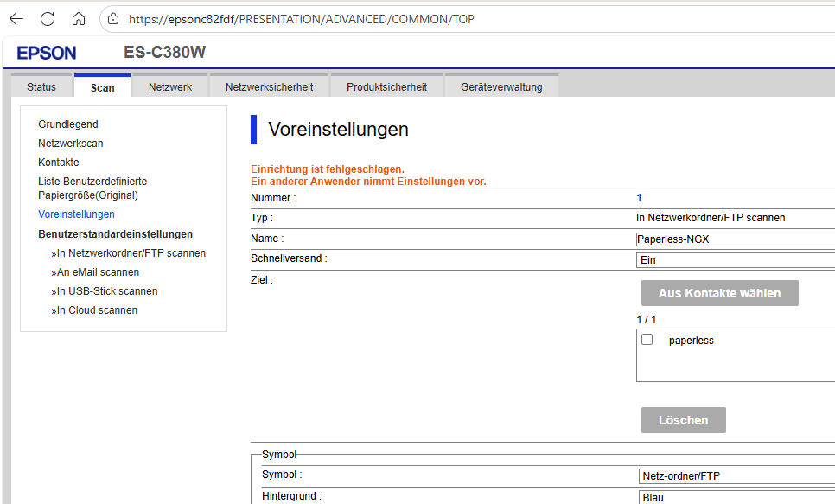The height and width of the screenshot is (504, 835).
Task: Tick the paperless destination checkbox
Action: pos(647,340)
